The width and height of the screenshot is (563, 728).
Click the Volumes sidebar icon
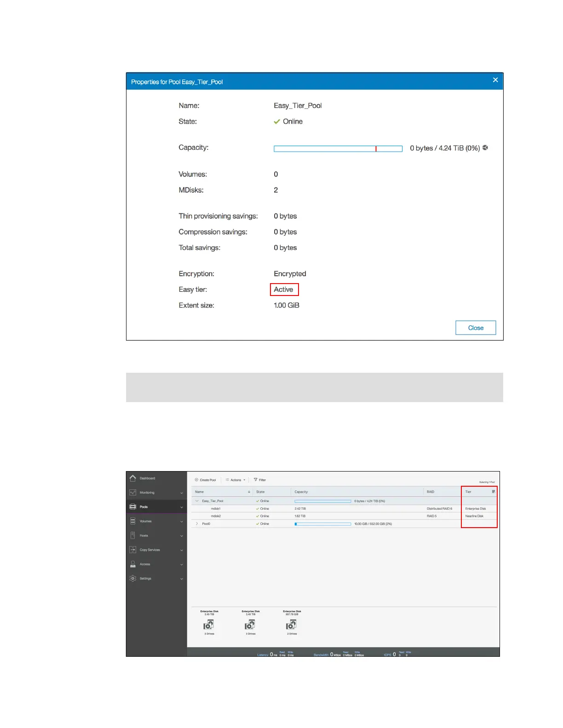(133, 521)
